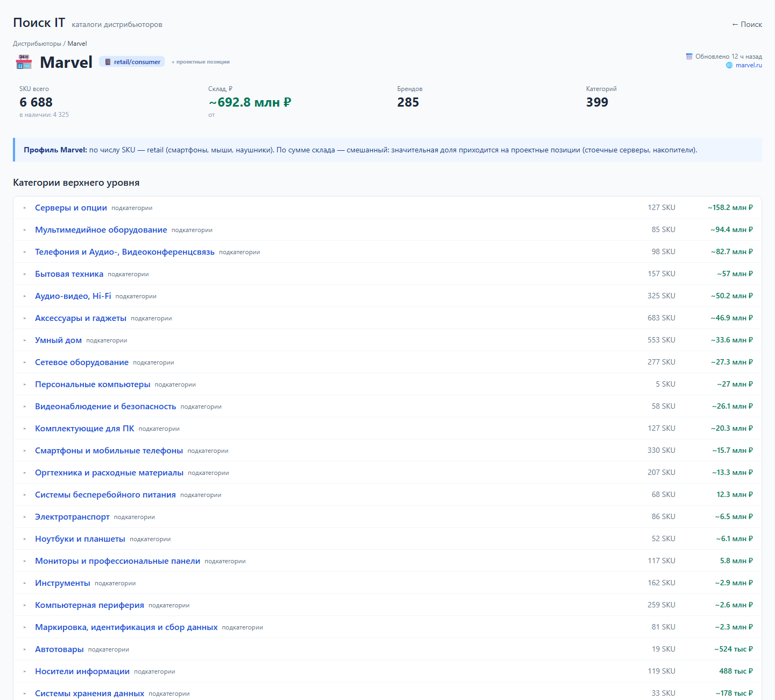Image resolution: width=775 pixels, height=700 pixels.
Task: Expand the Бытовая техника row triangle
Action: (25, 274)
